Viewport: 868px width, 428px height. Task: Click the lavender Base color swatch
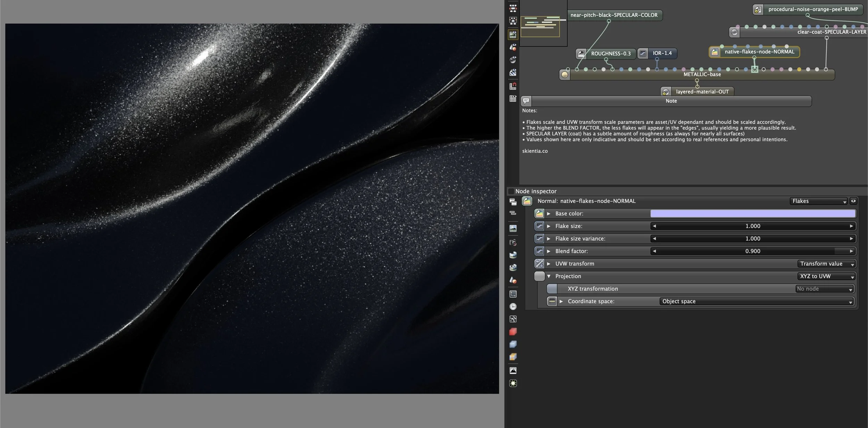[752, 214]
